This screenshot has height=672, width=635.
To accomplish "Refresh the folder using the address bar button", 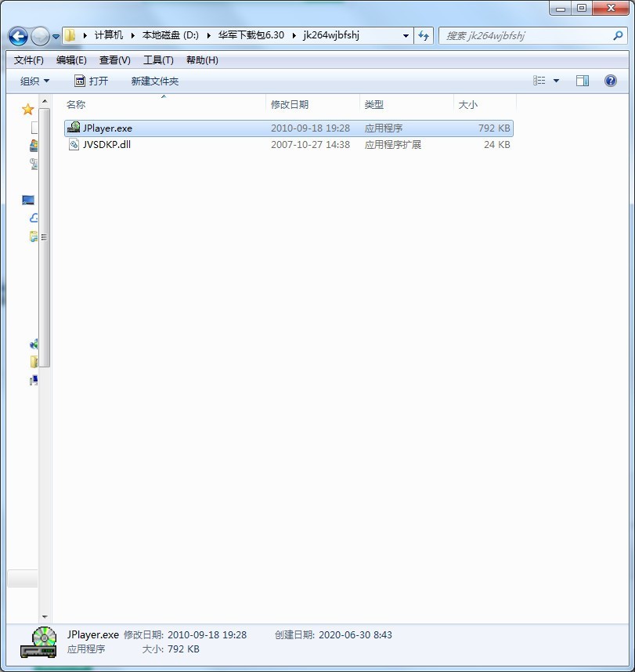I will click(x=424, y=36).
